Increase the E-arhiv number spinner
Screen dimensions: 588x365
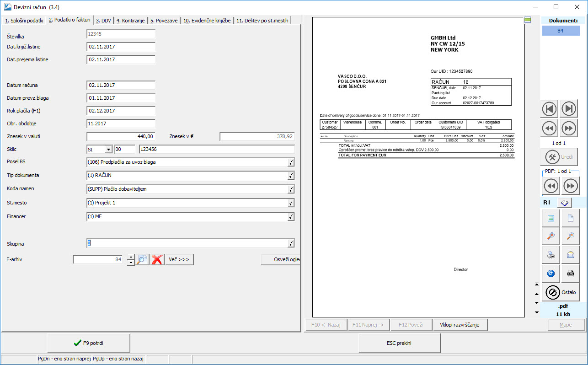[131, 257]
